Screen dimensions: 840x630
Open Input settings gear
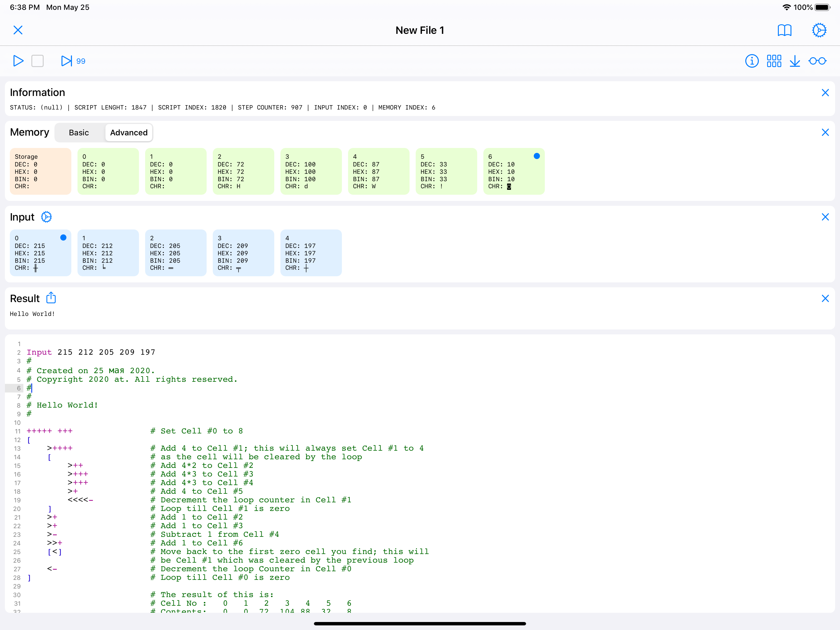pyautogui.click(x=46, y=217)
